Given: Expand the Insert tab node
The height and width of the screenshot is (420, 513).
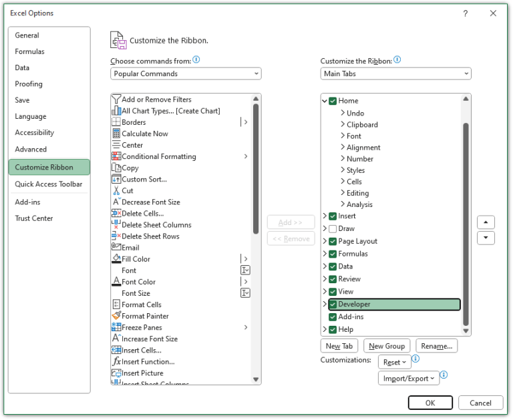Looking at the screenshot, I should (325, 216).
